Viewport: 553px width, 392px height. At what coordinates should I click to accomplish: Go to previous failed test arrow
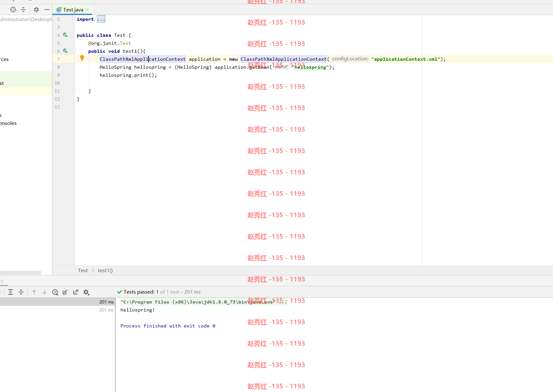(34, 292)
